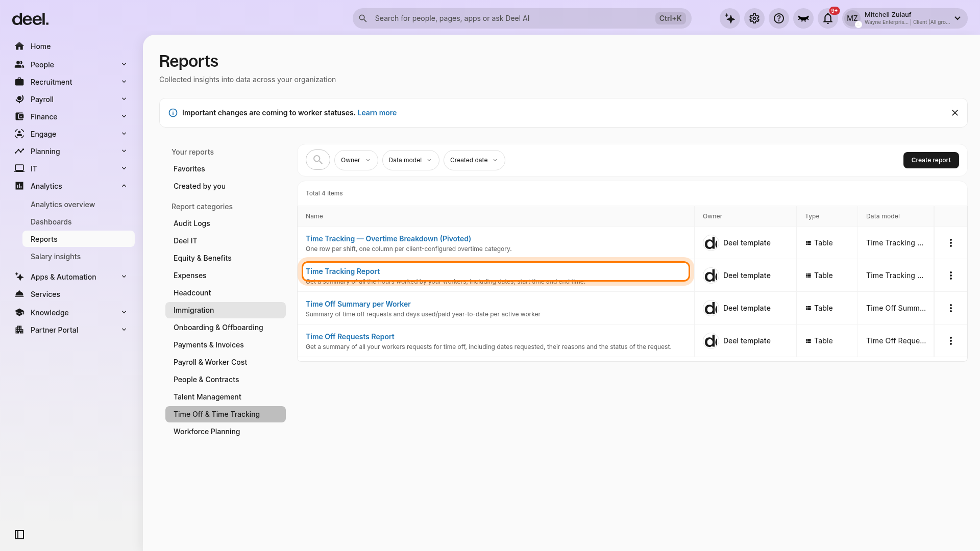Click the Deel logo
This screenshot has width=980, height=551.
(x=30, y=19)
